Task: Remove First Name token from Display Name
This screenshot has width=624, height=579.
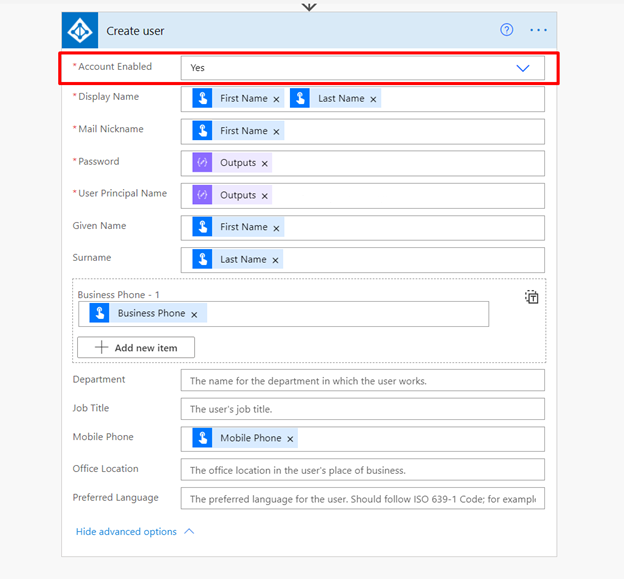Action: click(x=276, y=99)
